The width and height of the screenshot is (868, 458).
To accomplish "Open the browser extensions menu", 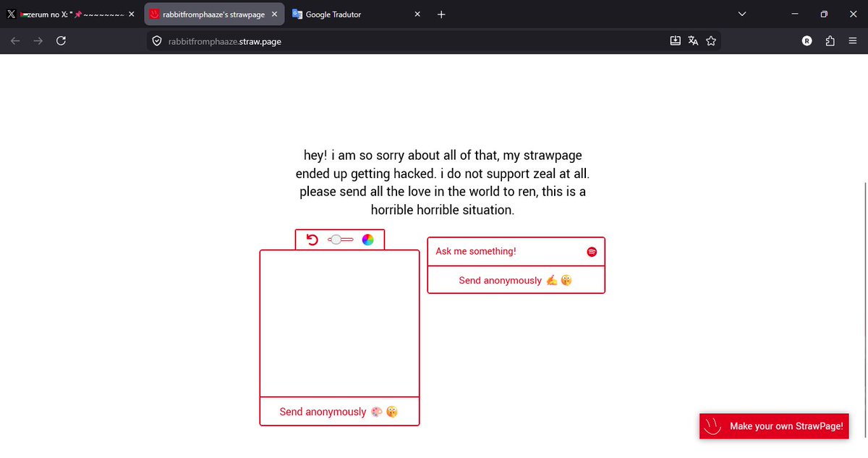I will pyautogui.click(x=830, y=41).
